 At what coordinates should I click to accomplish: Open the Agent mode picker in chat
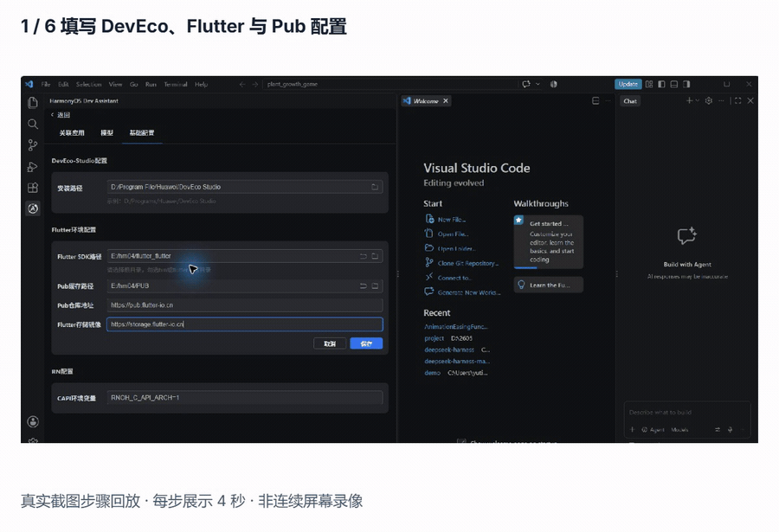coord(653,430)
